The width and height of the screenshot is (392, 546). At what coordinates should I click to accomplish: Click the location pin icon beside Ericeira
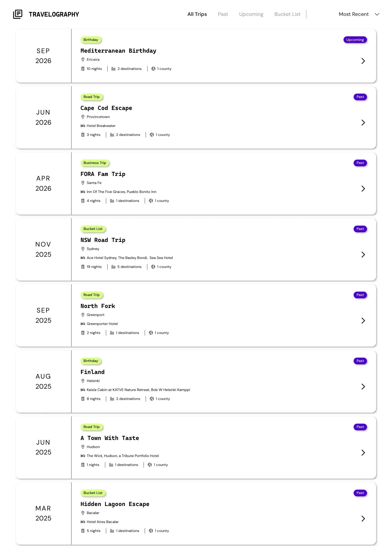tap(83, 60)
